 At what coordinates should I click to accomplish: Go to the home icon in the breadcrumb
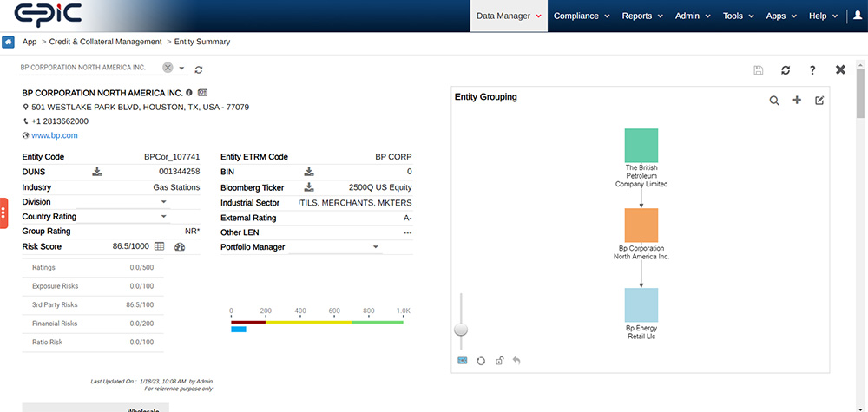pos(9,42)
